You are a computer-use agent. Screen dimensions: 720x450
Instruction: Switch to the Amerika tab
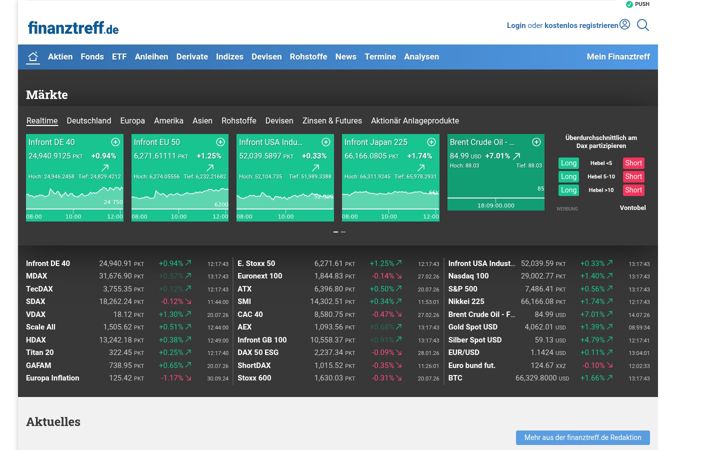tap(169, 121)
